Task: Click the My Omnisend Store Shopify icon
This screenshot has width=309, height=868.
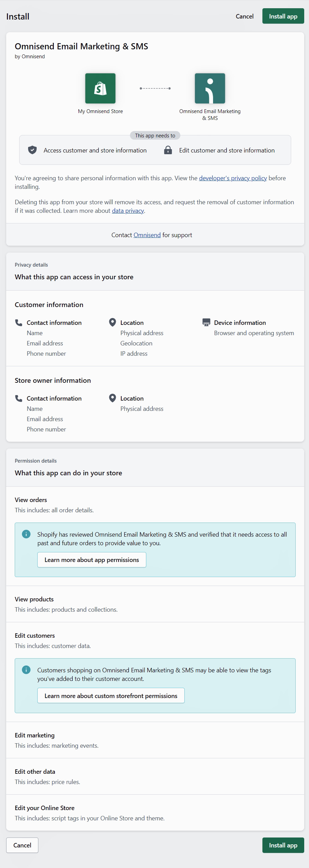Action: point(100,89)
